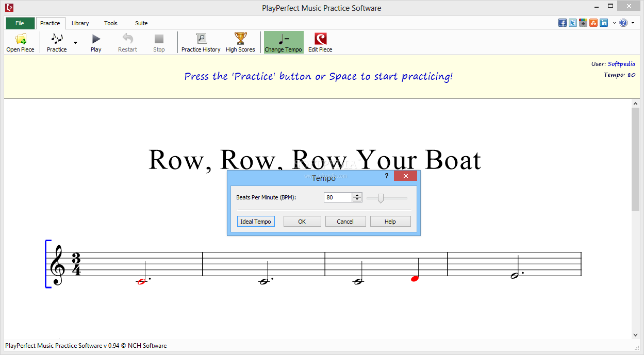Image resolution: width=644 pixels, height=355 pixels.
Task: Click the Ideal Tempo button
Action: coord(256,222)
